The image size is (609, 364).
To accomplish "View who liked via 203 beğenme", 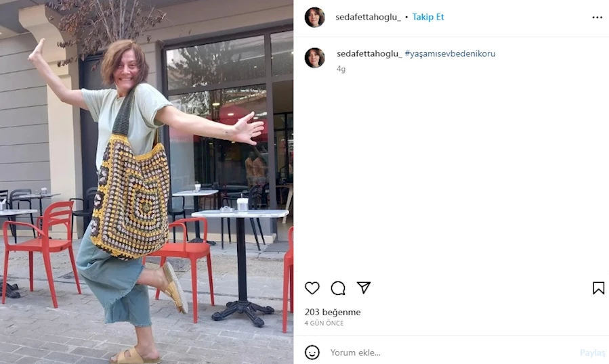I will [x=333, y=312].
